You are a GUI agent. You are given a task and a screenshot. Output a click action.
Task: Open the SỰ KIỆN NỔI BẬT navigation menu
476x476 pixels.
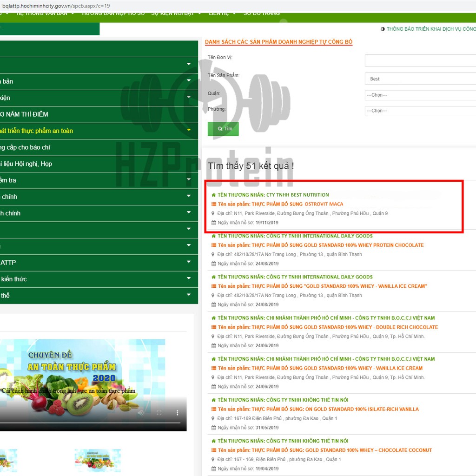coord(176,13)
